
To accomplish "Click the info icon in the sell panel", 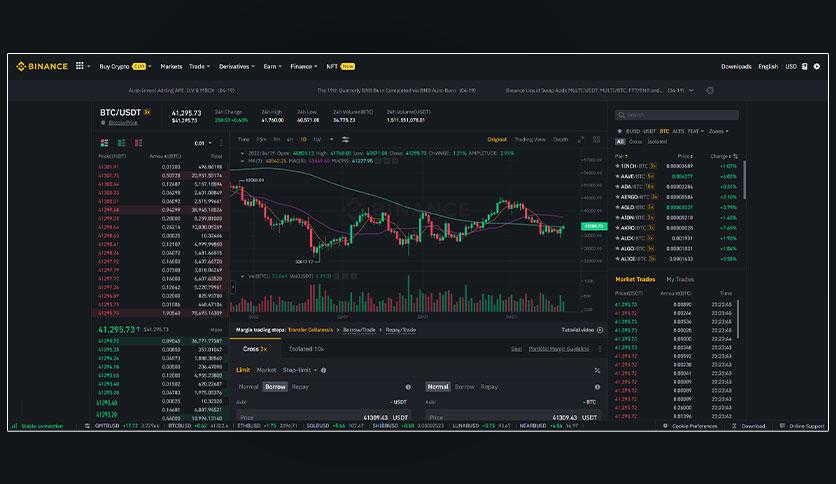I will point(597,388).
